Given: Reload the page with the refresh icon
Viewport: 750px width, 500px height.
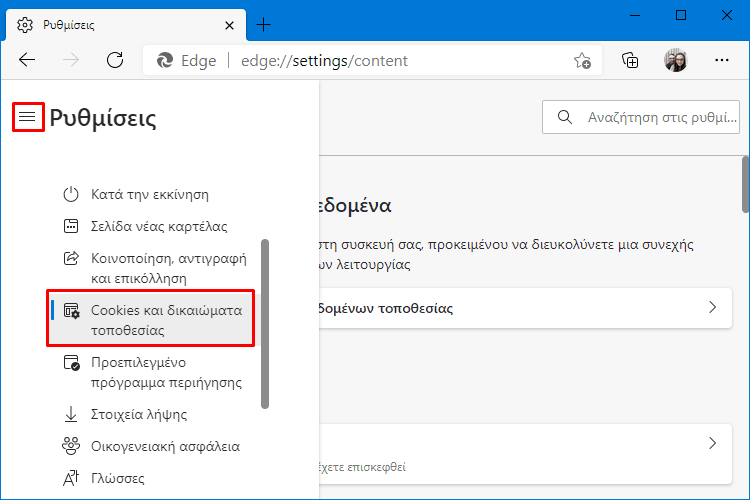Looking at the screenshot, I should (115, 60).
